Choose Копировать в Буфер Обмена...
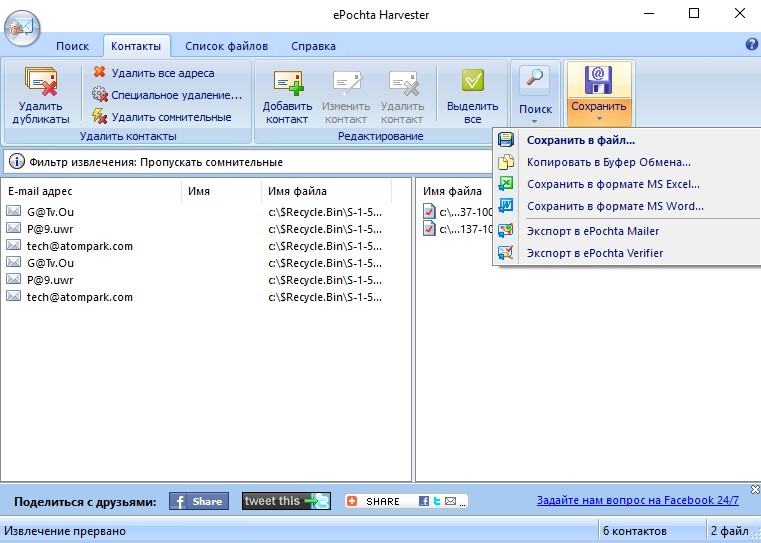Image resolution: width=761 pixels, height=543 pixels. [x=626, y=162]
